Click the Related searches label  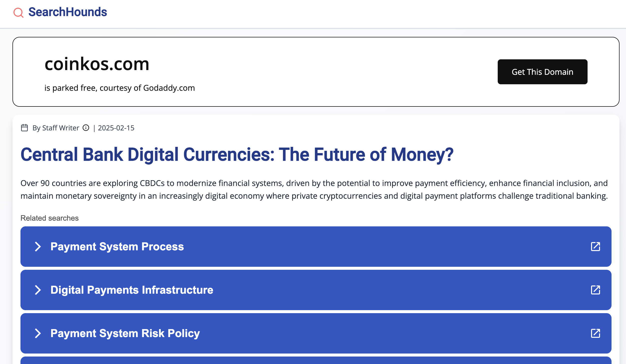pos(49,218)
